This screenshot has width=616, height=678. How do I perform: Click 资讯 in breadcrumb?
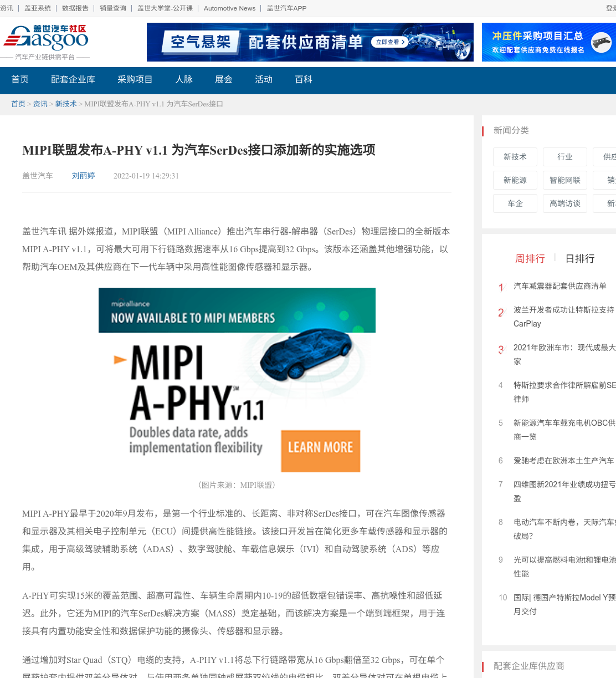pyautogui.click(x=40, y=104)
